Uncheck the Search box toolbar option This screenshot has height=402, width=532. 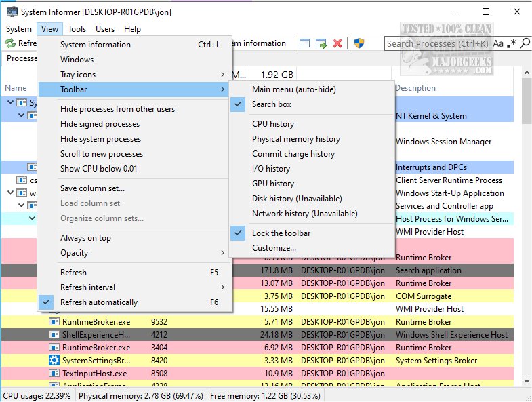(x=271, y=104)
